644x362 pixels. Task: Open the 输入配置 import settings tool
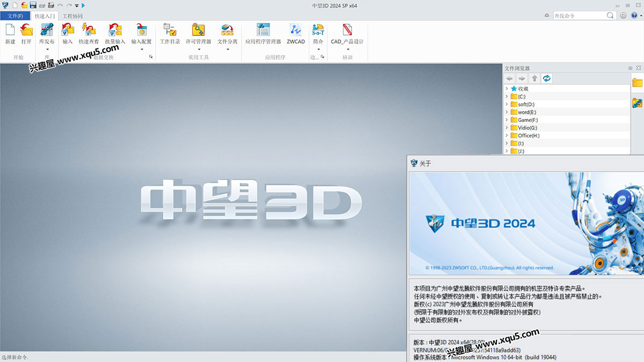(x=141, y=30)
